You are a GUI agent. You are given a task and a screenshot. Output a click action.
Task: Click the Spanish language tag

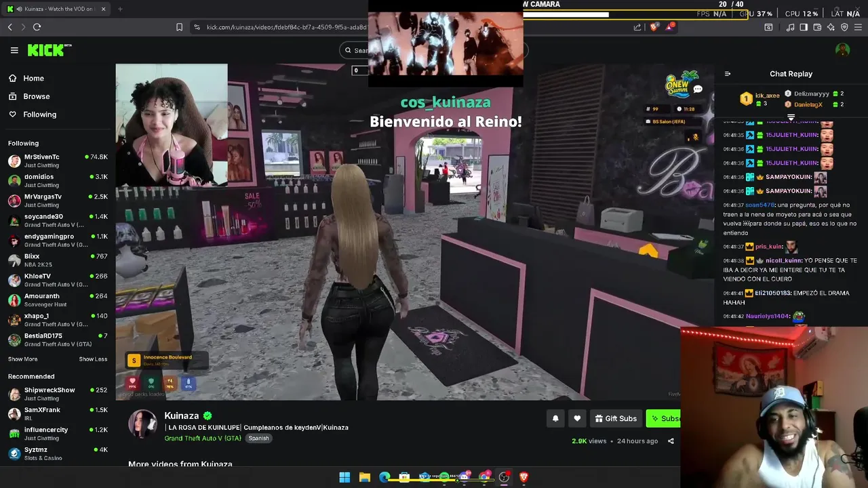tap(258, 439)
